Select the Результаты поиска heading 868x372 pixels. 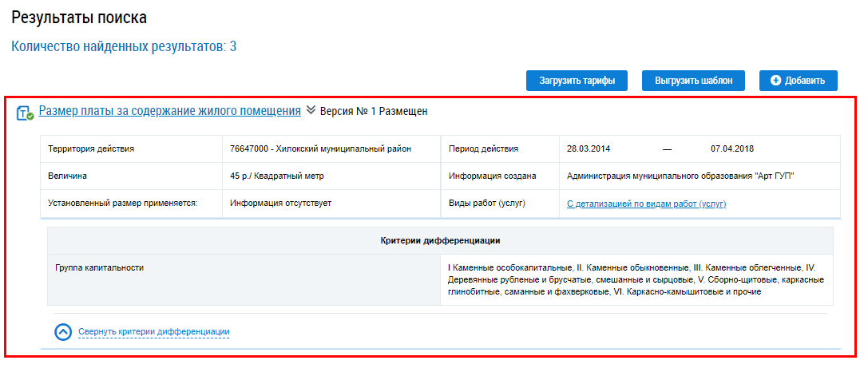[x=79, y=18]
